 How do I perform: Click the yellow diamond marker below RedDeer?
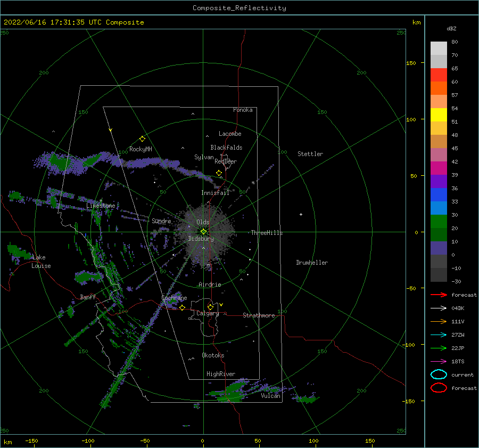point(219,173)
